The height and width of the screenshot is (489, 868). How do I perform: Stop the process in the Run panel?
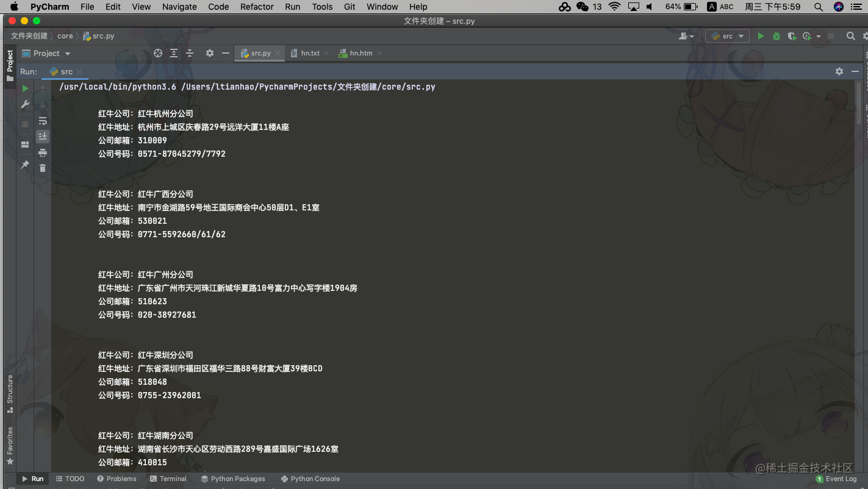point(25,124)
